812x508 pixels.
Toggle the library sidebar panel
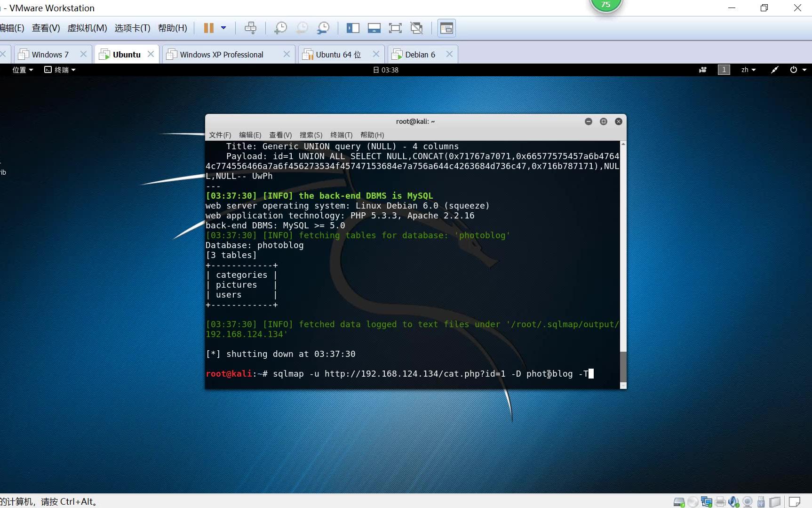(353, 28)
